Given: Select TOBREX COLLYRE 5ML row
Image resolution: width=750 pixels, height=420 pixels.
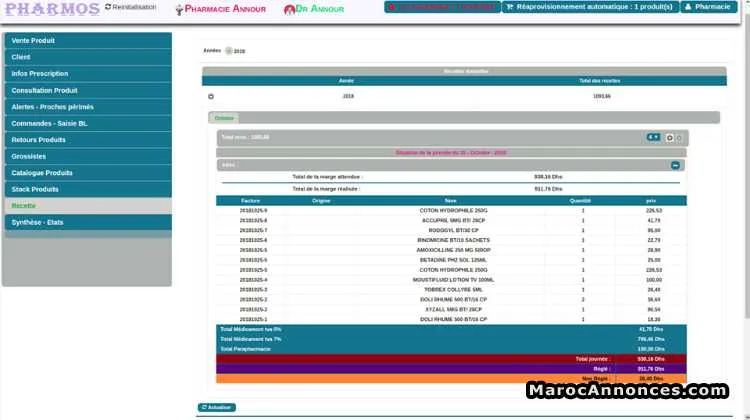Looking at the screenshot, I should (451, 290).
